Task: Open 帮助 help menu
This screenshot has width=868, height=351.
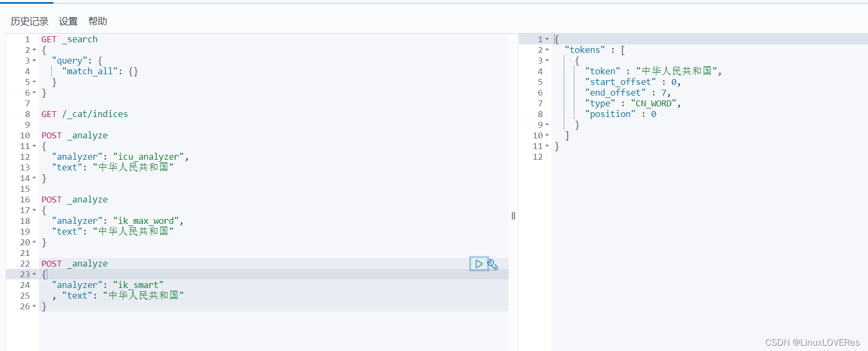Action: click(x=98, y=21)
